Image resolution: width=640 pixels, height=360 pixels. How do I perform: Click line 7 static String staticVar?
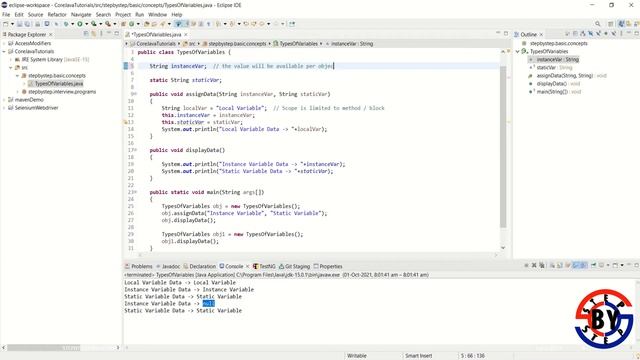(x=186, y=80)
